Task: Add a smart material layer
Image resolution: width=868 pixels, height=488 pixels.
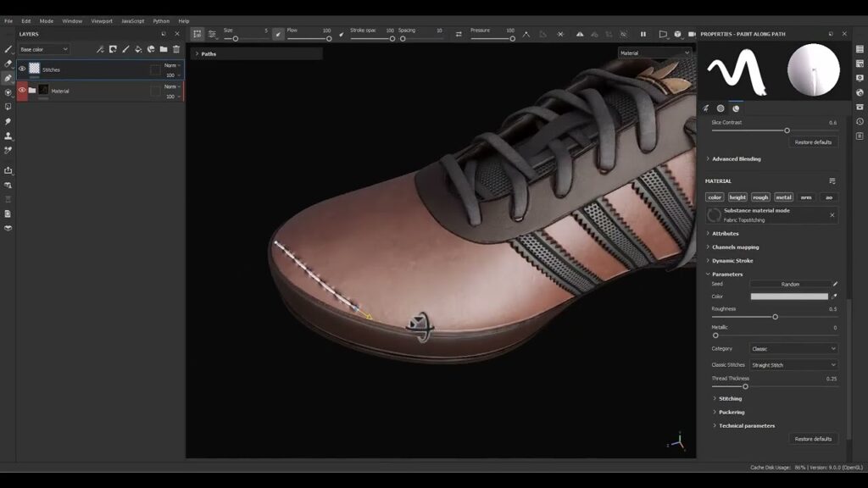Action: pyautogui.click(x=151, y=49)
